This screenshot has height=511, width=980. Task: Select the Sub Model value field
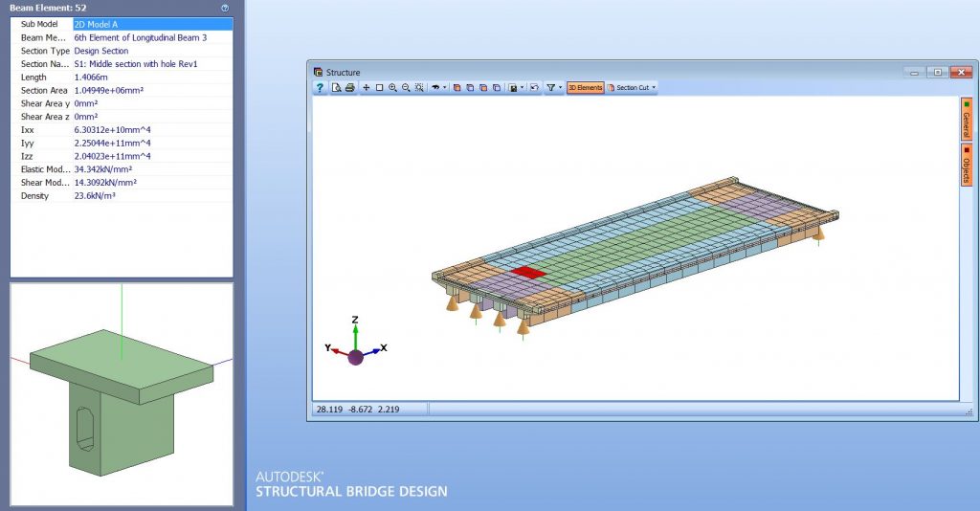[x=152, y=24]
